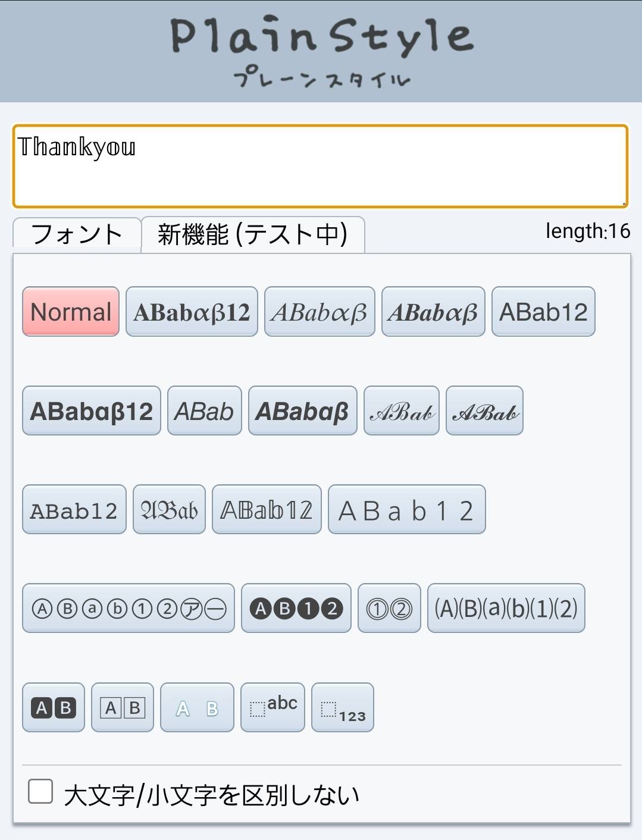
Task: Select the light blue outlined AB style
Action: point(197,707)
